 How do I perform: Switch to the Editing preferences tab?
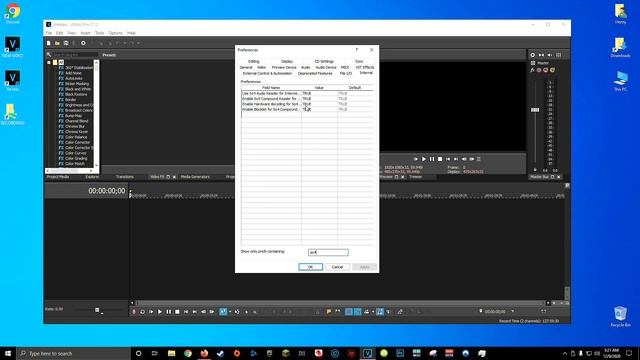(253, 62)
